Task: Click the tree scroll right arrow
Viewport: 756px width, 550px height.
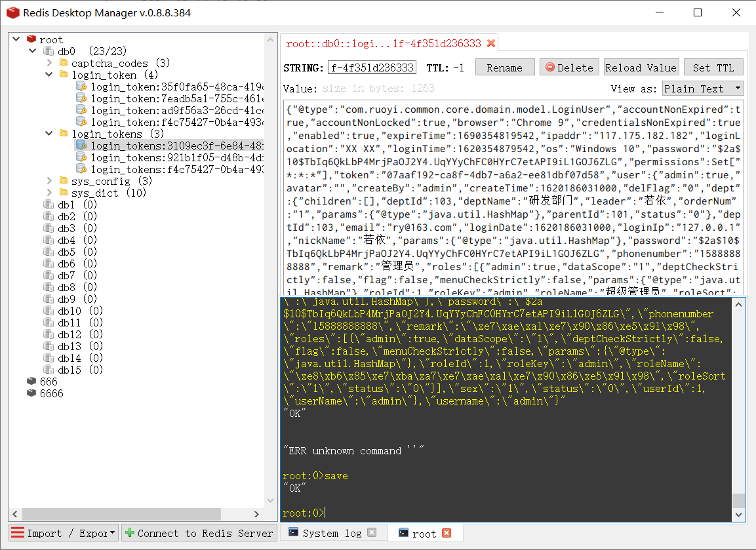Action: pos(256,514)
